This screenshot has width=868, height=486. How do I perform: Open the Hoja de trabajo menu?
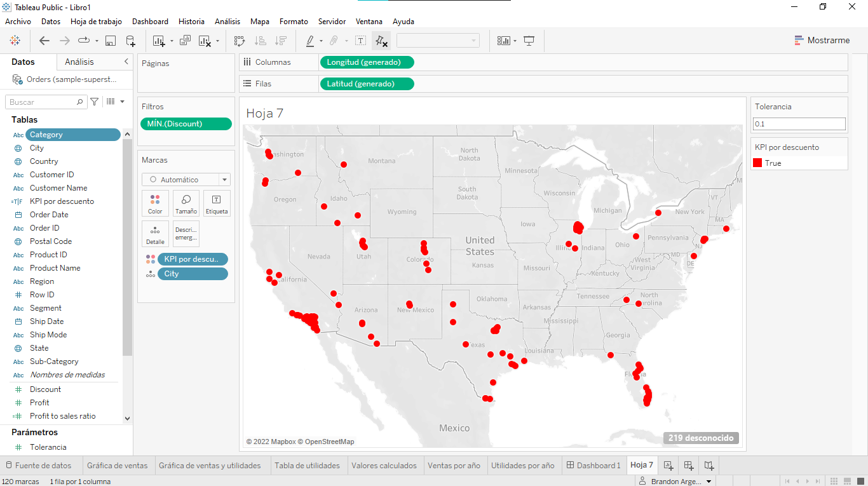point(96,22)
